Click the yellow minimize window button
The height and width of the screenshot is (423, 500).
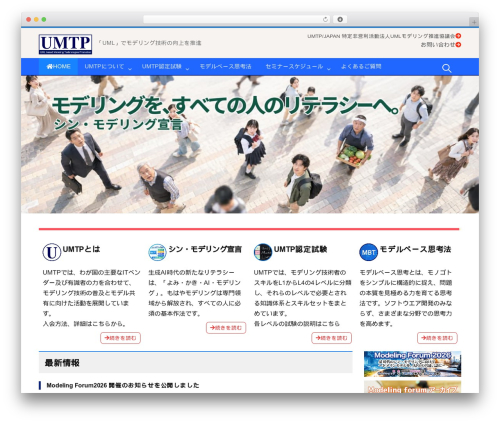click(x=36, y=20)
